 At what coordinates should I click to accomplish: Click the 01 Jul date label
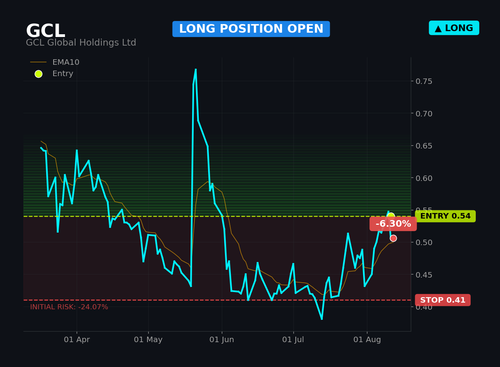[293, 340]
